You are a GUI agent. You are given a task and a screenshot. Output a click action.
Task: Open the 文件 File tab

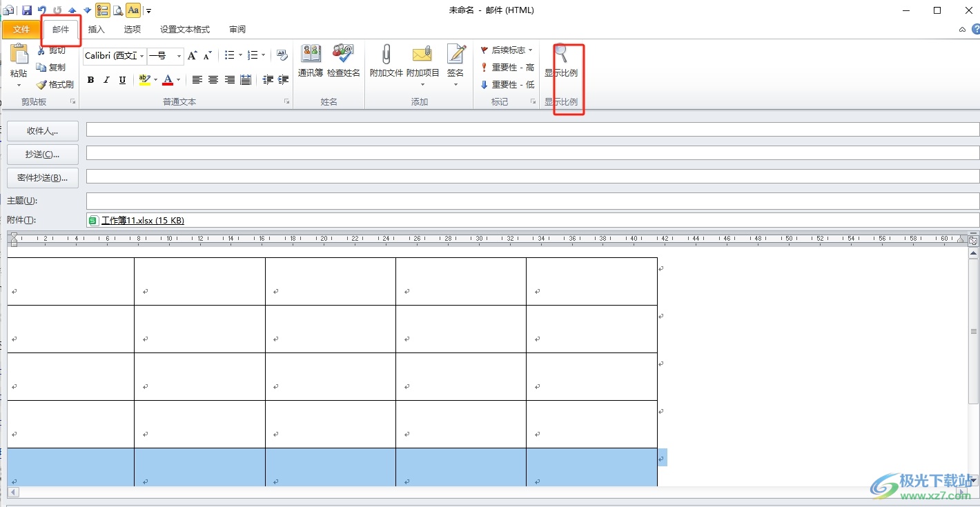click(21, 30)
